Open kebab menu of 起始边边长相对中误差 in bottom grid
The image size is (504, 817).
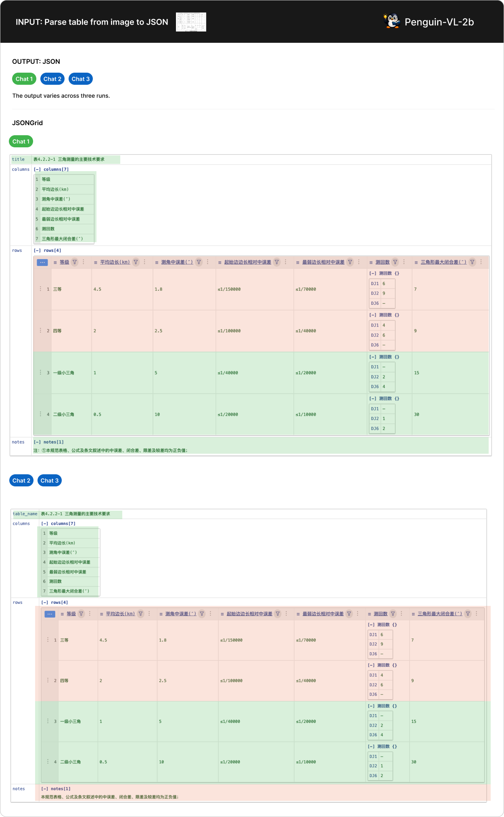click(287, 614)
